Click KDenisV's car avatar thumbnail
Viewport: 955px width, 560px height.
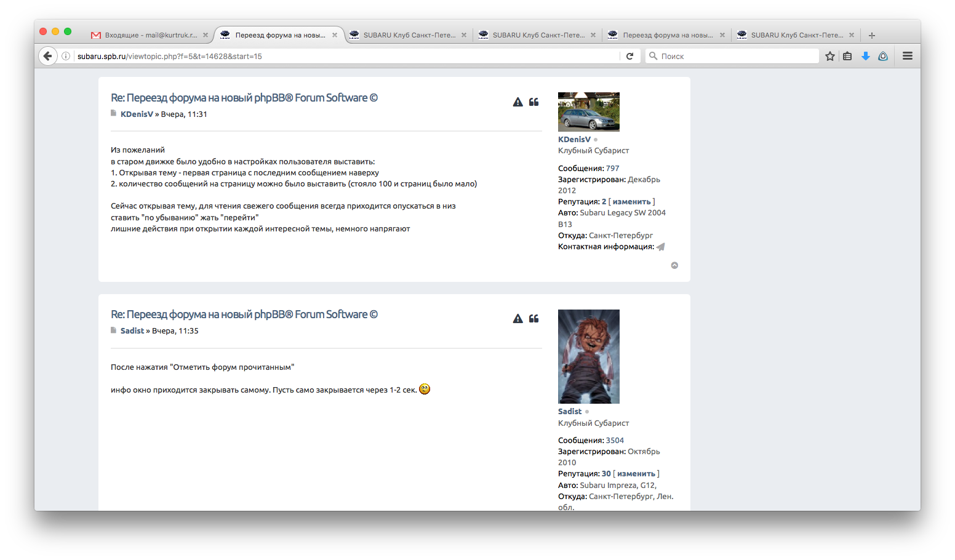click(x=589, y=112)
